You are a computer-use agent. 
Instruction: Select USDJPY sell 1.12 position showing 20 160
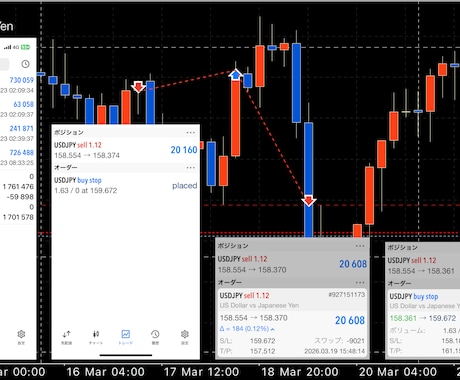(126, 150)
